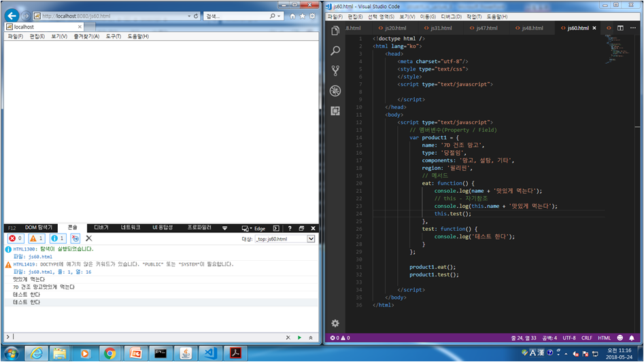
Task: Clear the F12 console output
Action: coord(88,238)
